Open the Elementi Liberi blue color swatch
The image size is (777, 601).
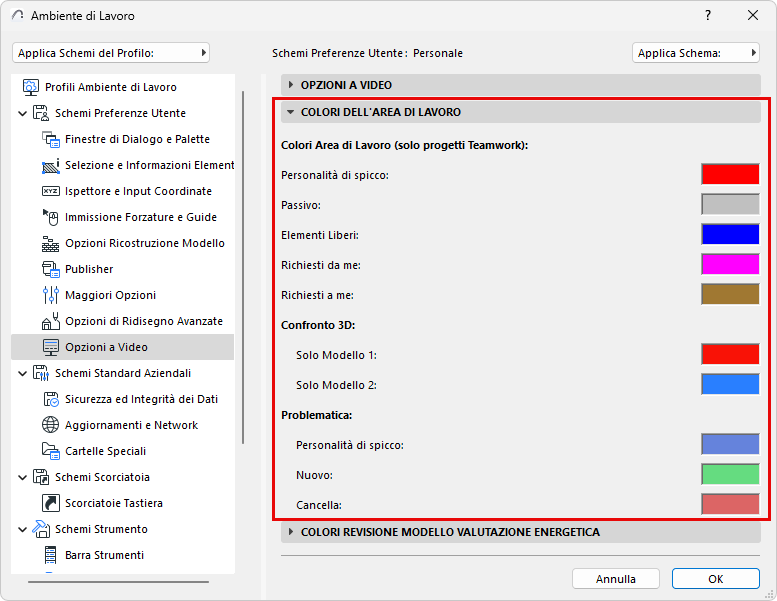pos(730,234)
